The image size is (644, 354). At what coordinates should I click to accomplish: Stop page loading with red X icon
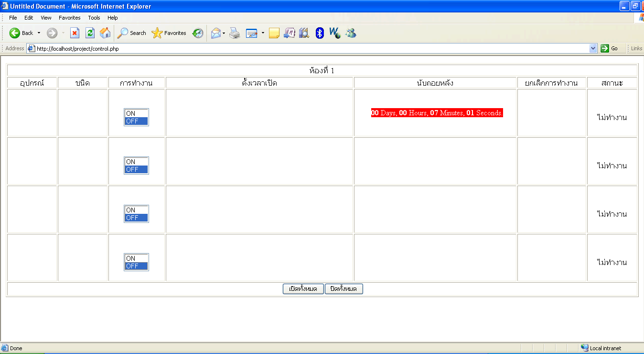tap(75, 33)
